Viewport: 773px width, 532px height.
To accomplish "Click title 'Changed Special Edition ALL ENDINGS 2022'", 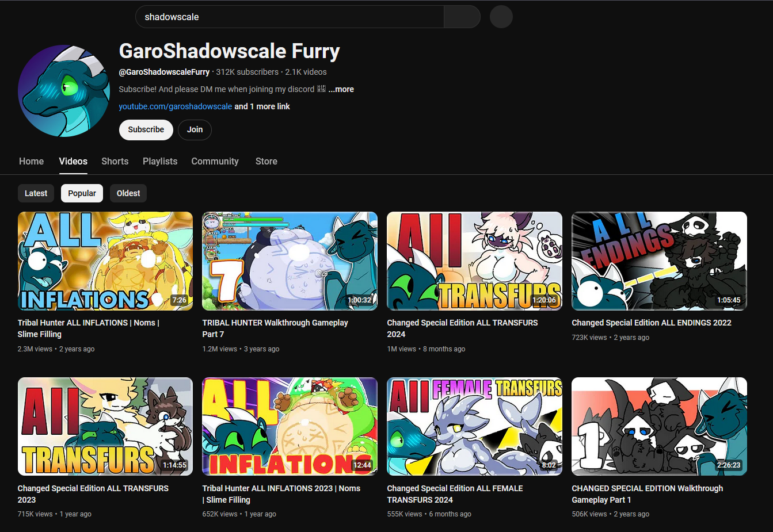I will pos(652,323).
